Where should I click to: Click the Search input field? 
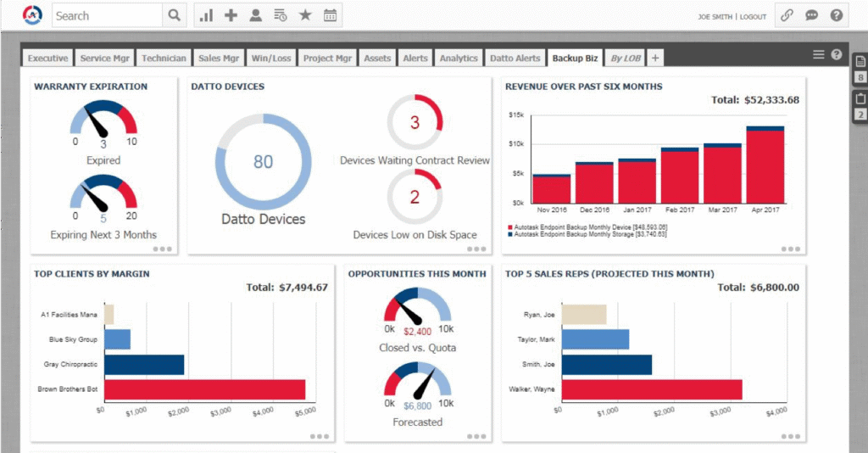coord(108,15)
